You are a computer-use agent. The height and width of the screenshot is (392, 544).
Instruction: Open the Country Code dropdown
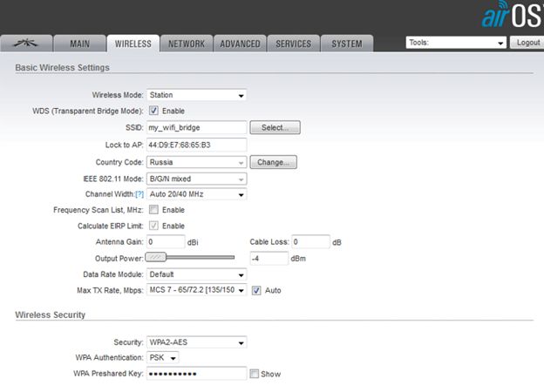tap(196, 162)
